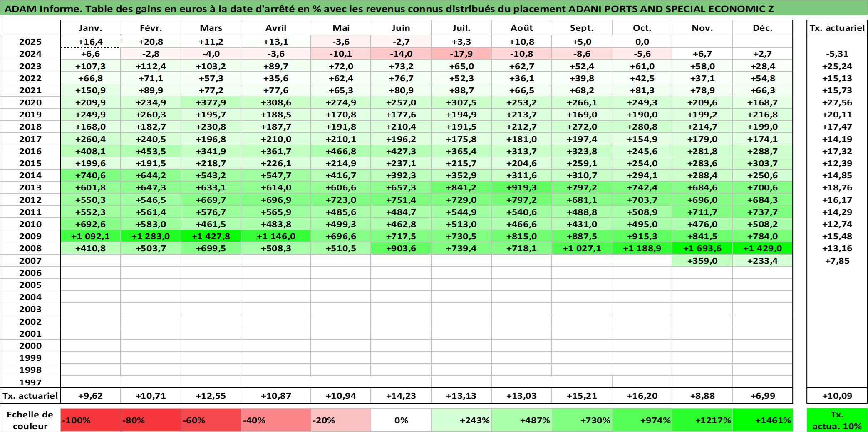Select the January 2025 cell +16,4
This screenshot has height=432, width=868.
(91, 42)
